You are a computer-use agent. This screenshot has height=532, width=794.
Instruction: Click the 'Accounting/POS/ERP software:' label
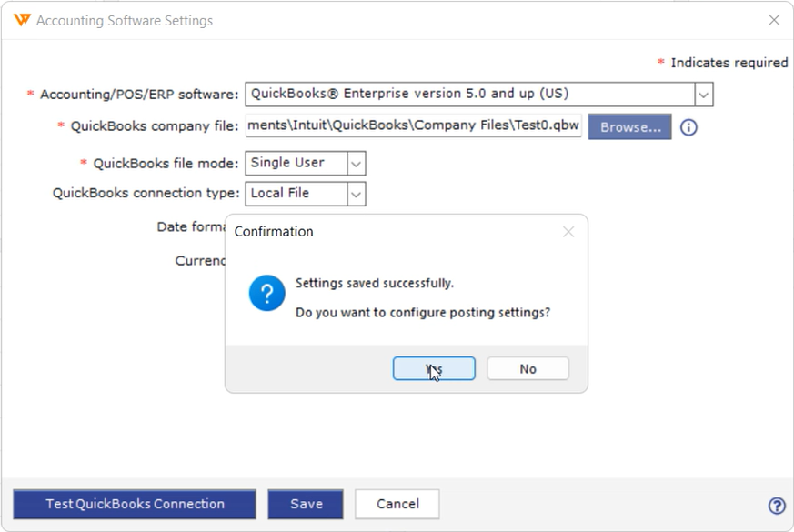pos(139,95)
